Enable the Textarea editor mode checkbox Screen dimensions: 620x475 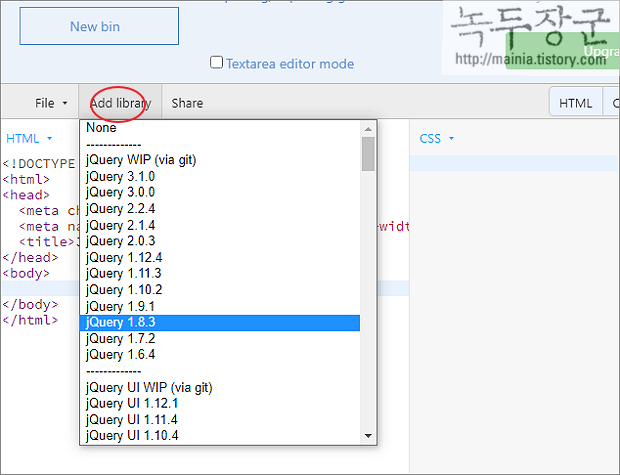coord(216,62)
